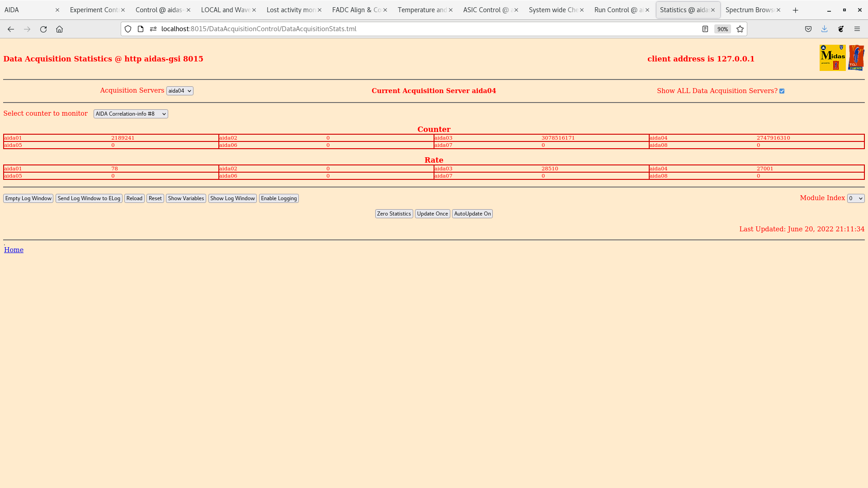Turn on AutoUpdate On button

coord(472,214)
